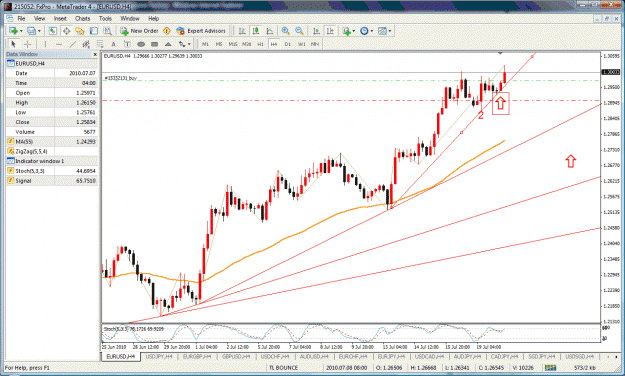625x376 pixels.
Task: Open the Charts menu
Action: click(83, 18)
